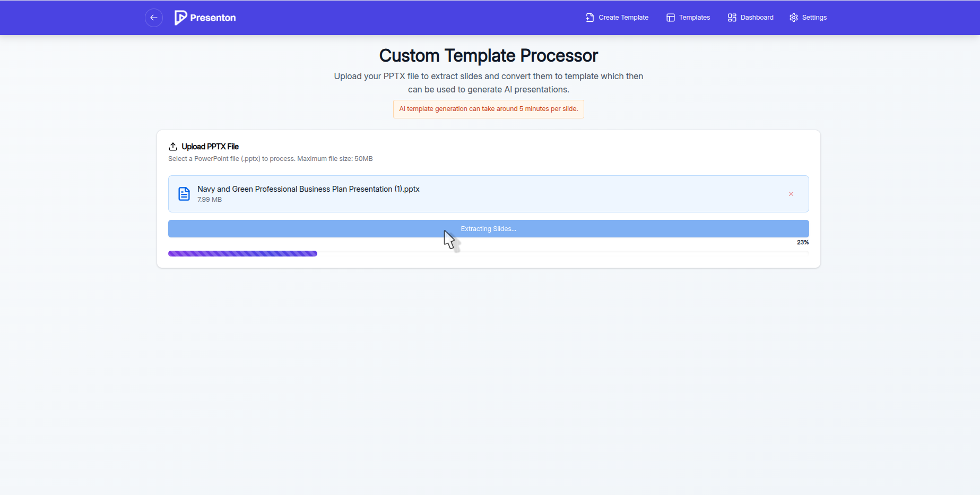Remove the uploaded PPTX with the red X
The width and height of the screenshot is (980, 495).
[791, 194]
